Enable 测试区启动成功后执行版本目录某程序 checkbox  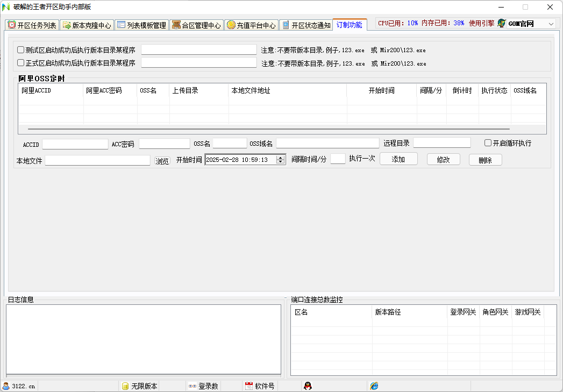[21, 50]
